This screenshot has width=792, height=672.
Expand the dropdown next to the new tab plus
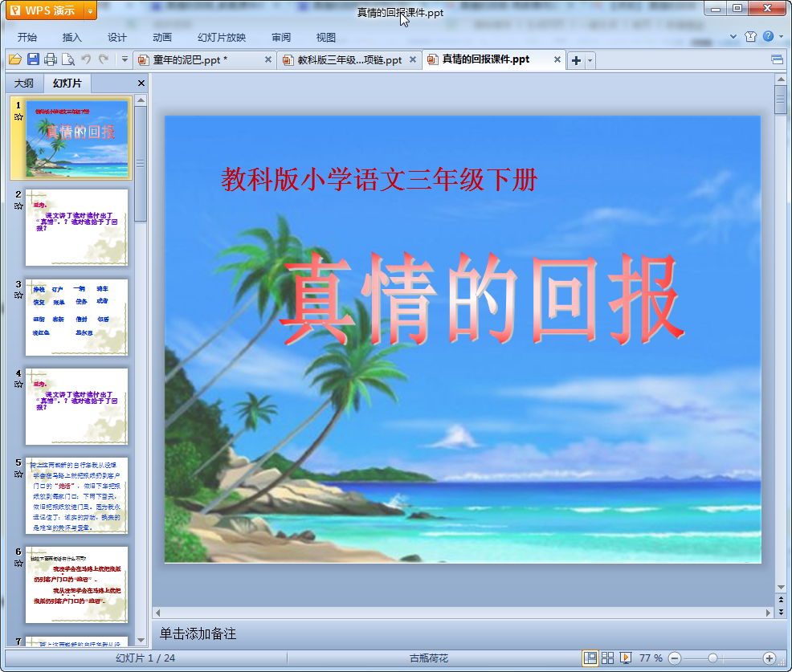(x=590, y=60)
